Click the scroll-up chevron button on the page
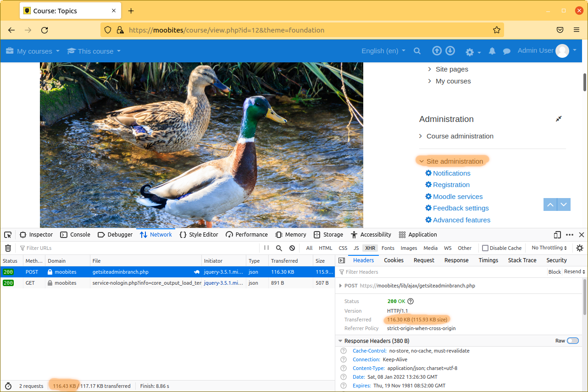The image size is (588, 392). (x=550, y=204)
